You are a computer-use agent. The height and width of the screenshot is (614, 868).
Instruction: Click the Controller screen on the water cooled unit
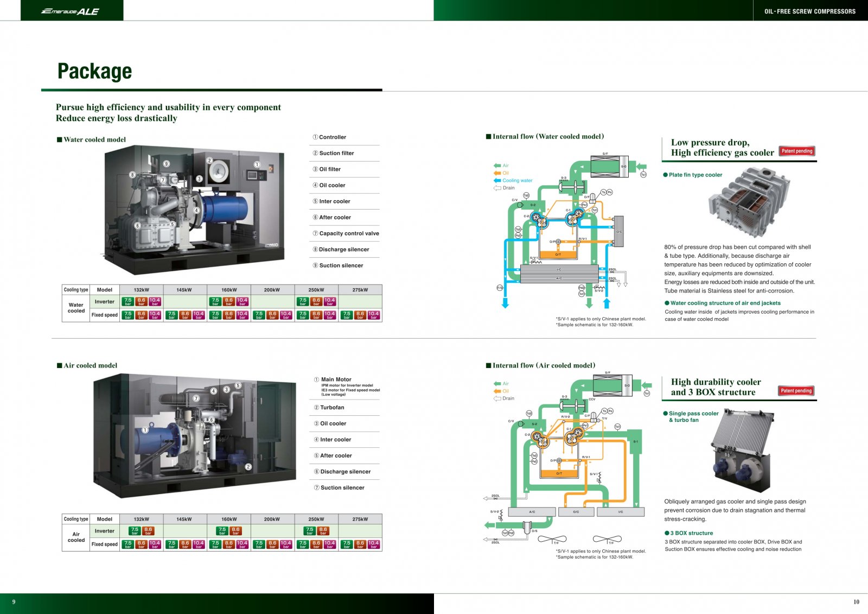(x=253, y=175)
